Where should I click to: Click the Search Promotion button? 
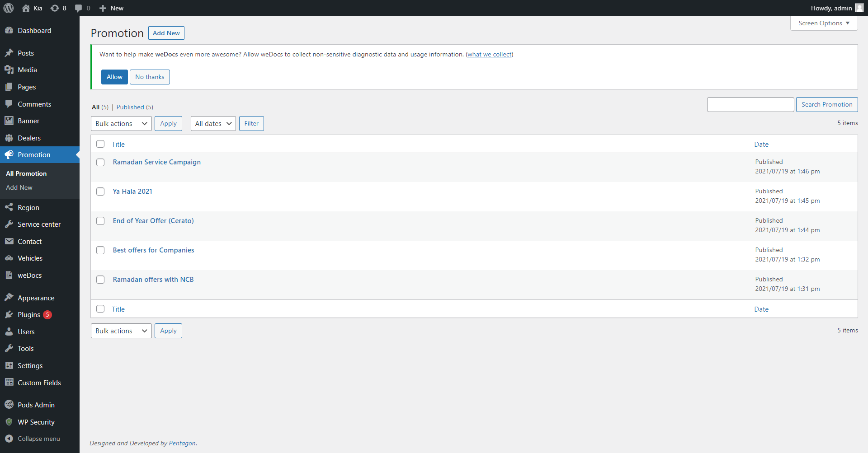click(x=827, y=104)
